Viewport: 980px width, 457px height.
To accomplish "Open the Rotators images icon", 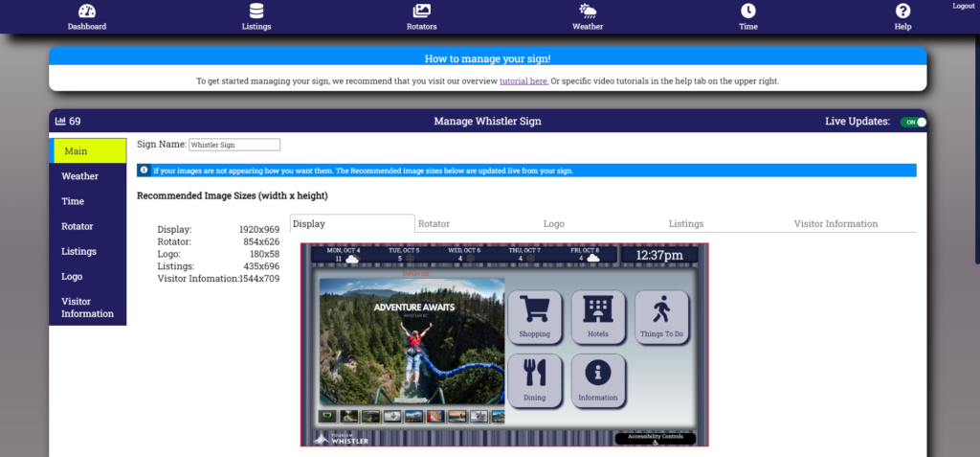I will click(x=421, y=11).
